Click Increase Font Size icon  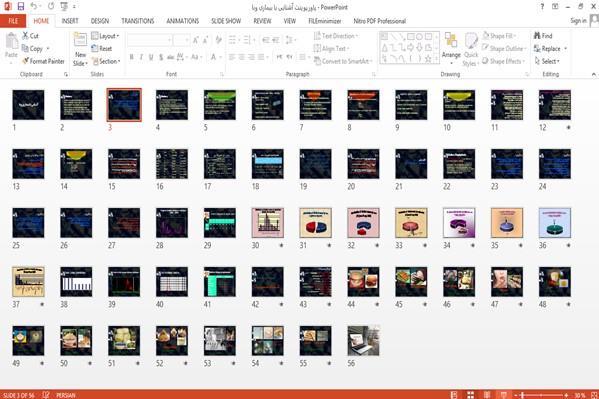click(196, 40)
